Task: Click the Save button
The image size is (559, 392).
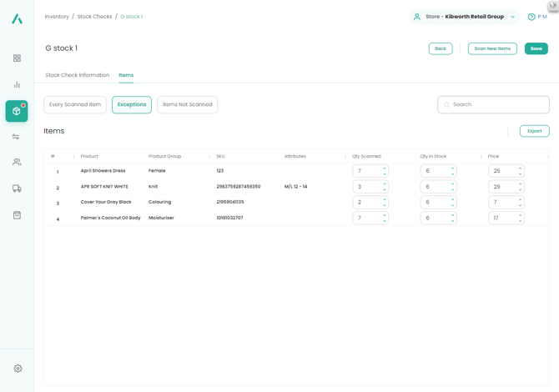Action: click(x=536, y=48)
